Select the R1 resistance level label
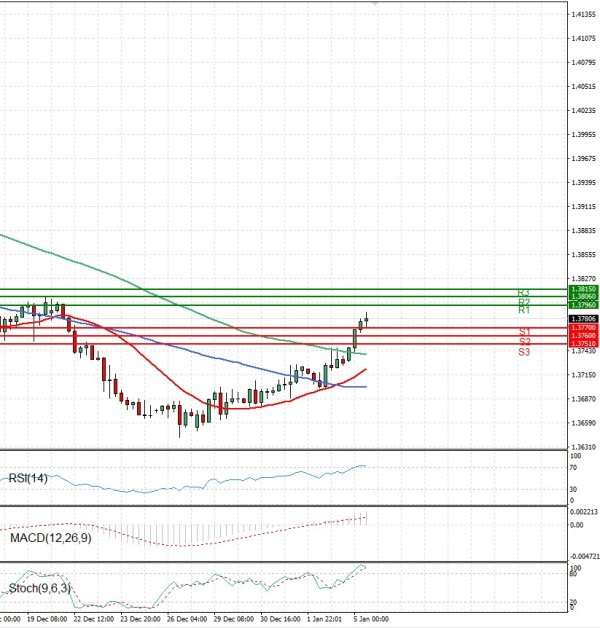The image size is (600, 628). (523, 311)
